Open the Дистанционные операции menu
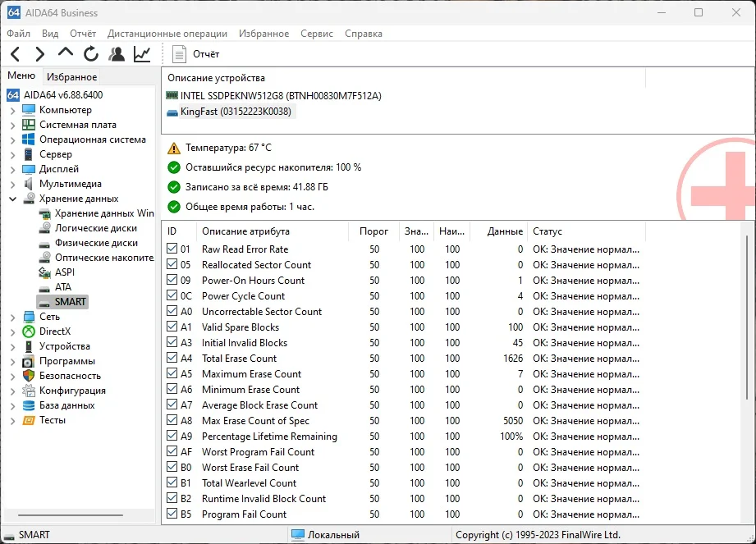 click(x=167, y=34)
